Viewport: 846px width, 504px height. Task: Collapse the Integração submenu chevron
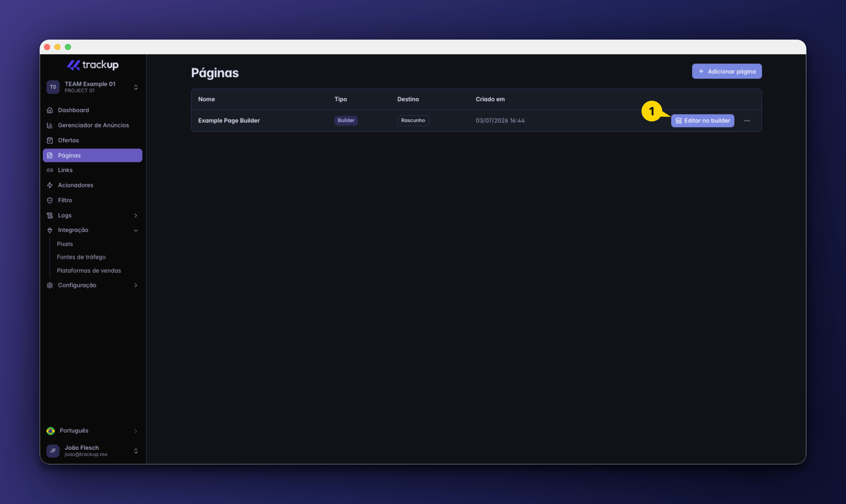pyautogui.click(x=136, y=230)
